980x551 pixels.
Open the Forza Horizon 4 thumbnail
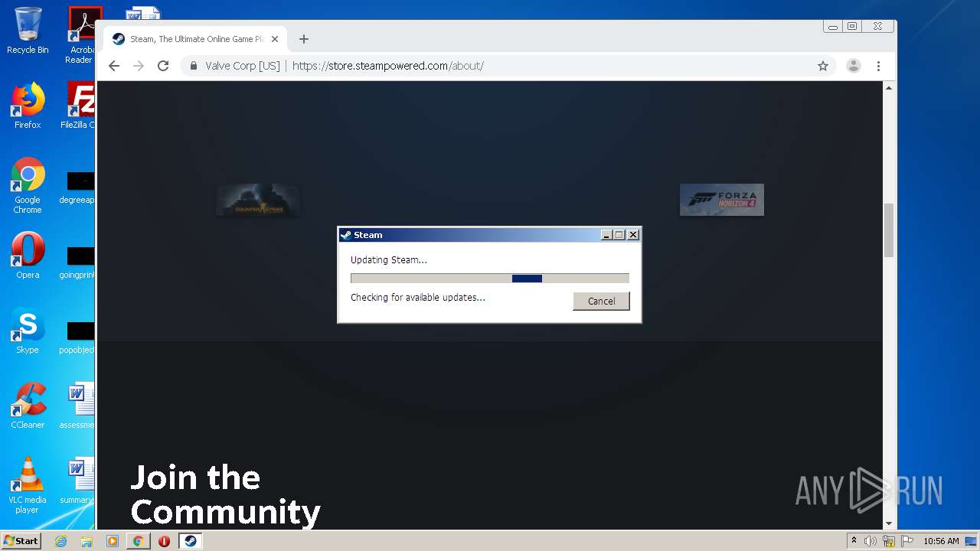(x=722, y=200)
